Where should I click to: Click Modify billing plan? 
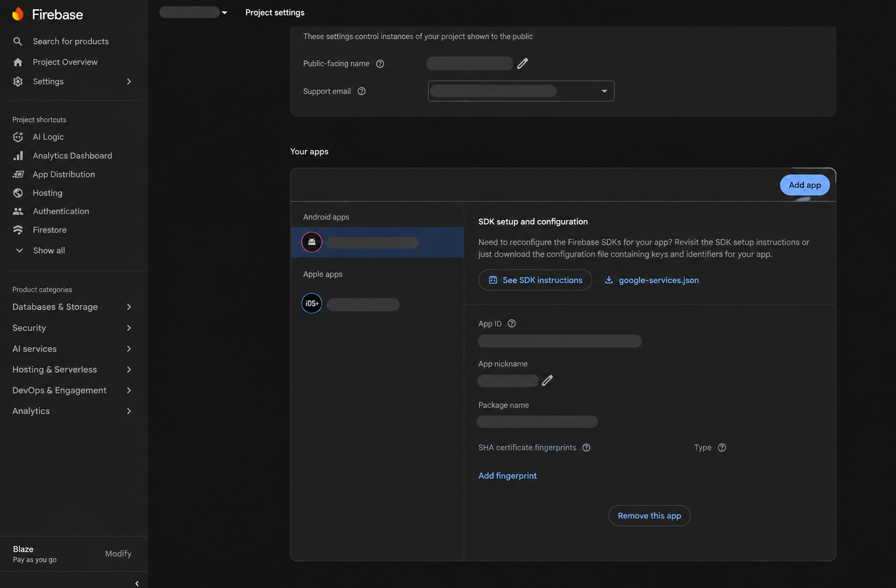[x=118, y=554]
